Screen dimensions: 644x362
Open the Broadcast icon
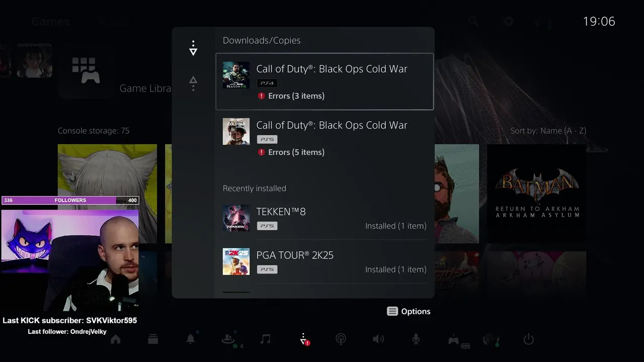pyautogui.click(x=341, y=339)
